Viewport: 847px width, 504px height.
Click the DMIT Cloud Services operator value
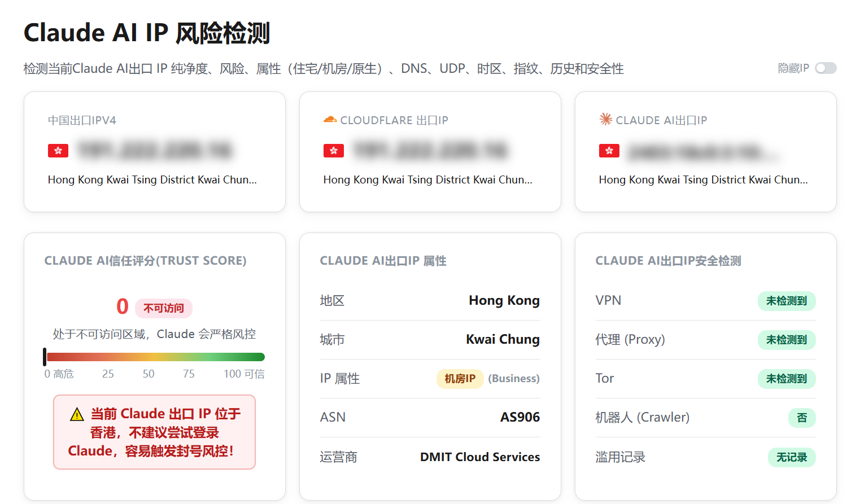[x=480, y=457]
